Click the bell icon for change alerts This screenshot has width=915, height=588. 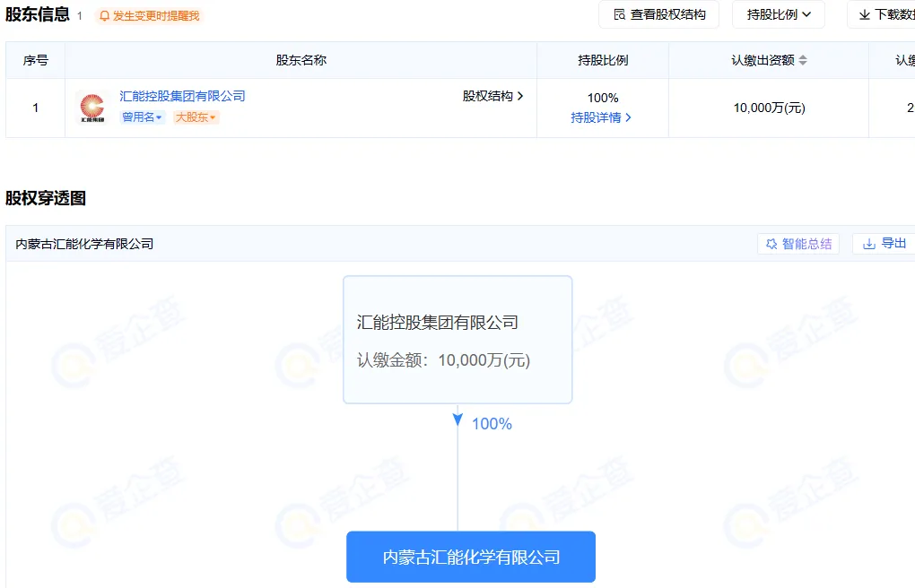point(104,16)
